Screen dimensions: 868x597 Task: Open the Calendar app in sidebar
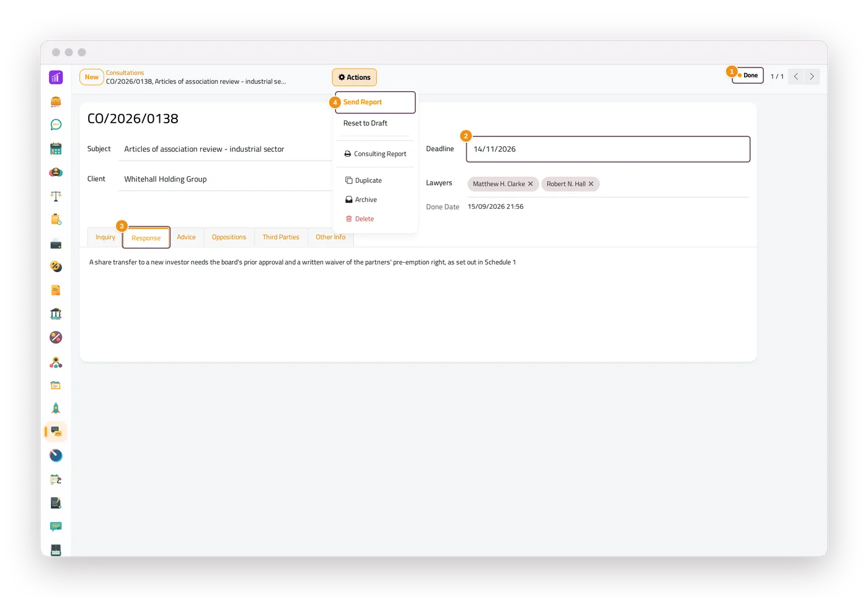(x=56, y=149)
